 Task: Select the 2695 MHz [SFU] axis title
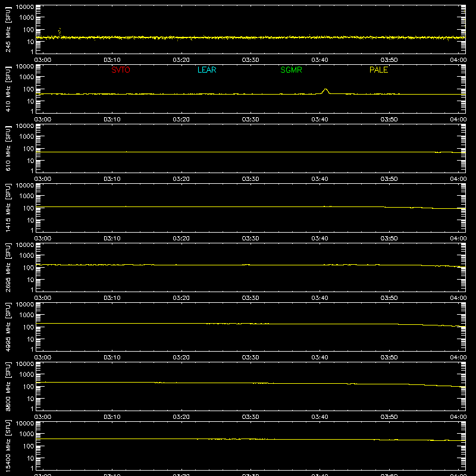(x=8, y=267)
